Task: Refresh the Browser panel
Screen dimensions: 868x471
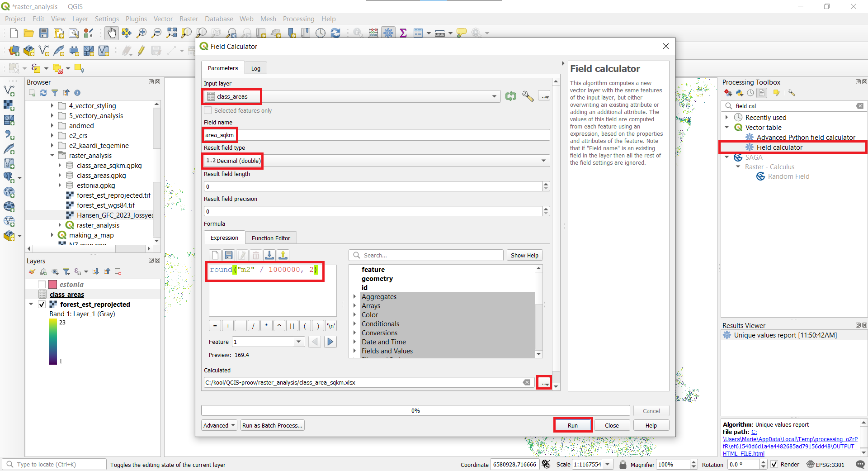Action: pos(43,93)
